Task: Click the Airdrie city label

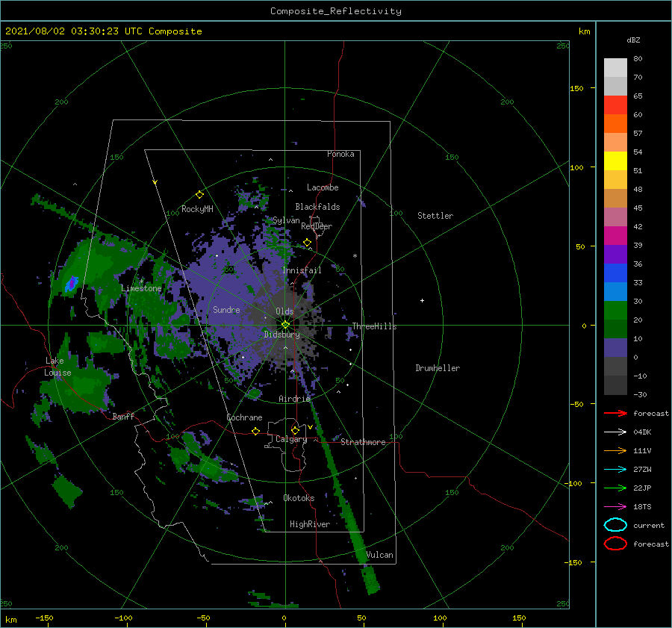Action: (294, 399)
